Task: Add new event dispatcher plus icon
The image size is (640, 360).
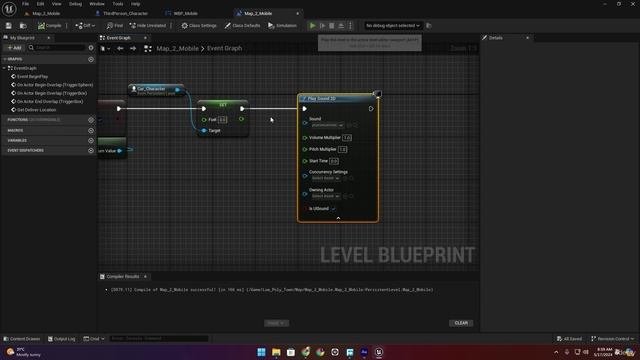Action: pyautogui.click(x=91, y=151)
